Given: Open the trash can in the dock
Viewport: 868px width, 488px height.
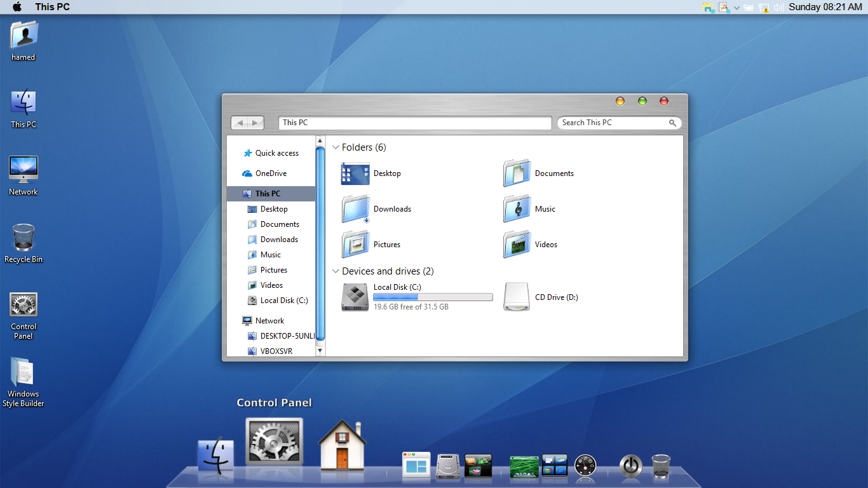Looking at the screenshot, I should (x=661, y=466).
